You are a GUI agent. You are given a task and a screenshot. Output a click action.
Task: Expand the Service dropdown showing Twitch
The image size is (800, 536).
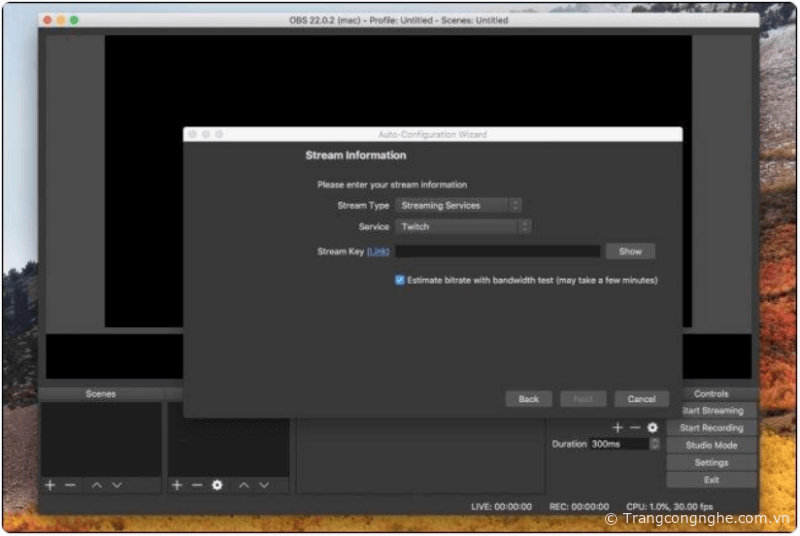pyautogui.click(x=462, y=227)
